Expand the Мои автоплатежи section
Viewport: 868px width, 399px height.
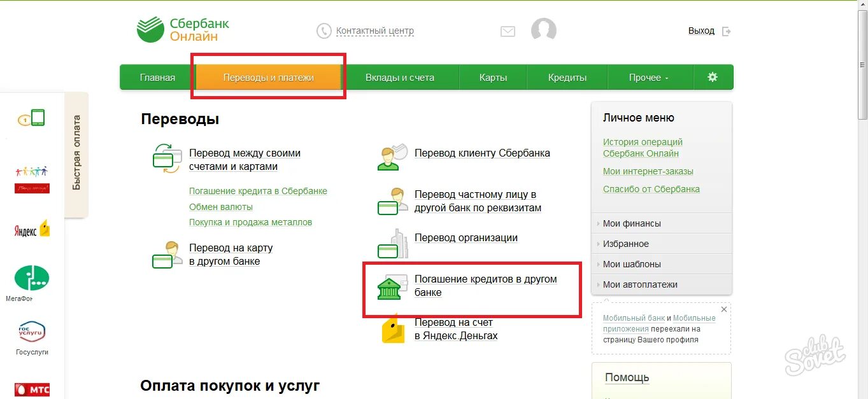(x=662, y=284)
